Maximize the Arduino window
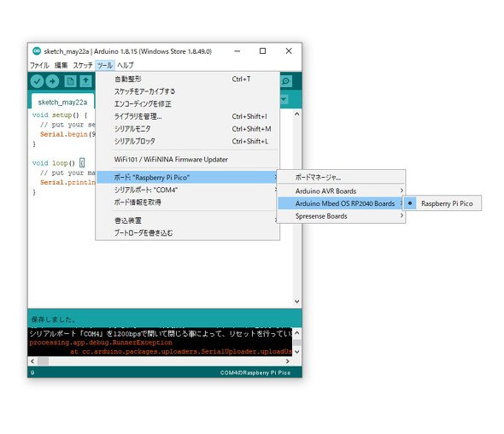This screenshot has height=434, width=504. [262, 50]
